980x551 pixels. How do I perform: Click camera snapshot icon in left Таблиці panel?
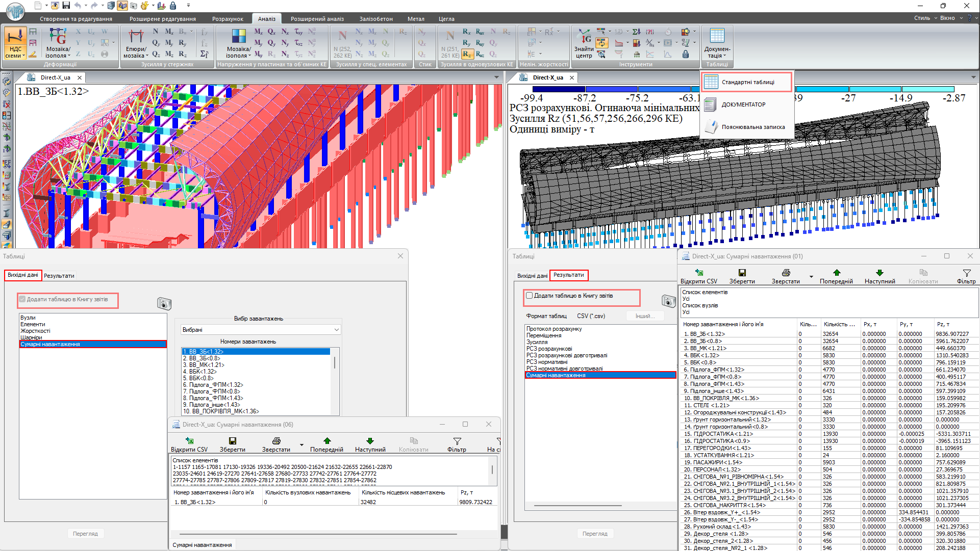(164, 304)
